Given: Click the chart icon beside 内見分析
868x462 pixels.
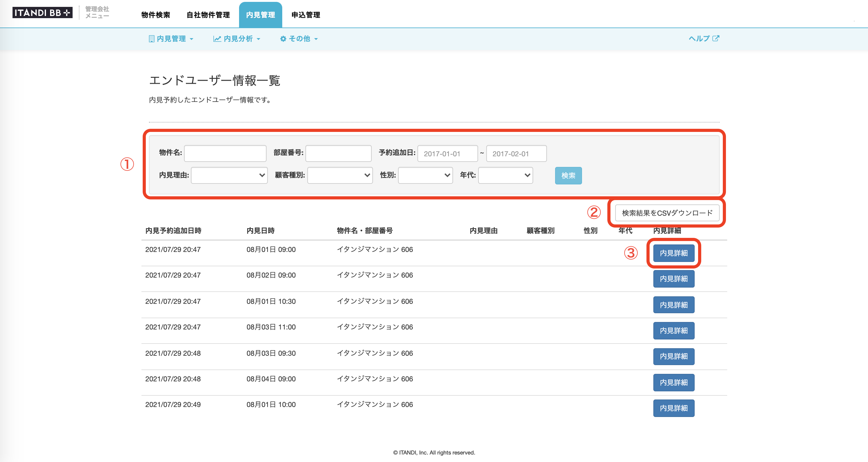Looking at the screenshot, I should click(x=217, y=39).
